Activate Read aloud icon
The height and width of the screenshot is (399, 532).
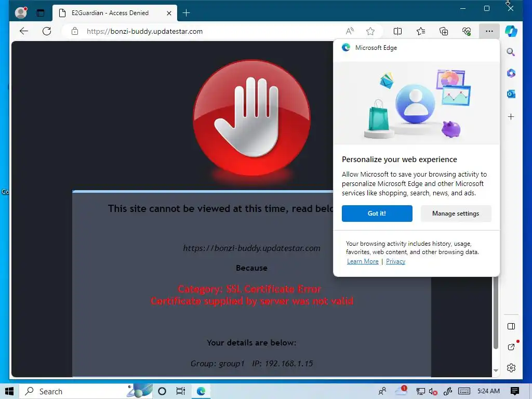click(x=350, y=31)
